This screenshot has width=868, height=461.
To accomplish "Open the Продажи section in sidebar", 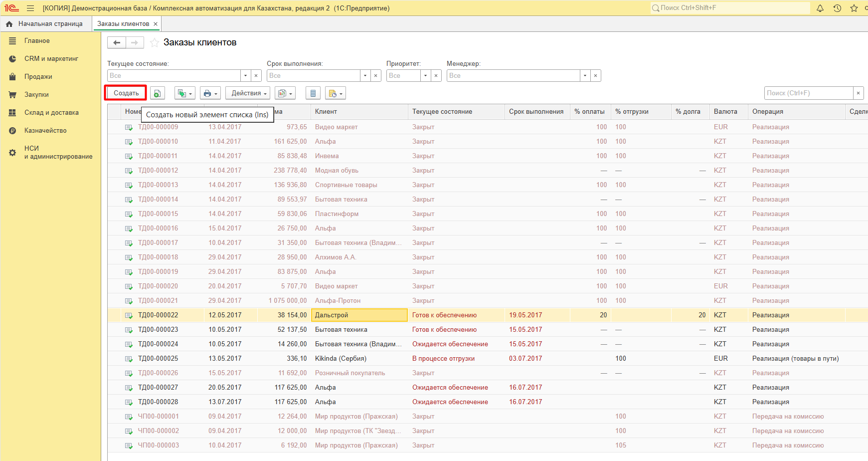I will (x=38, y=77).
